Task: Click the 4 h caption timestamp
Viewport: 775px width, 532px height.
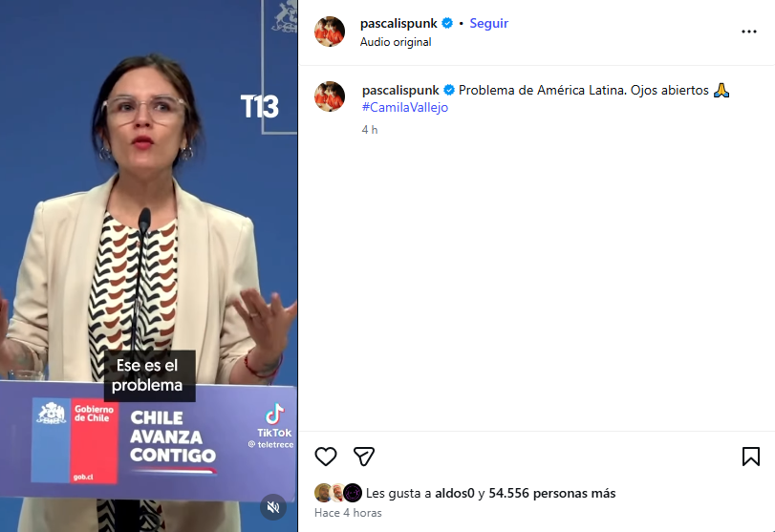Action: (370, 130)
